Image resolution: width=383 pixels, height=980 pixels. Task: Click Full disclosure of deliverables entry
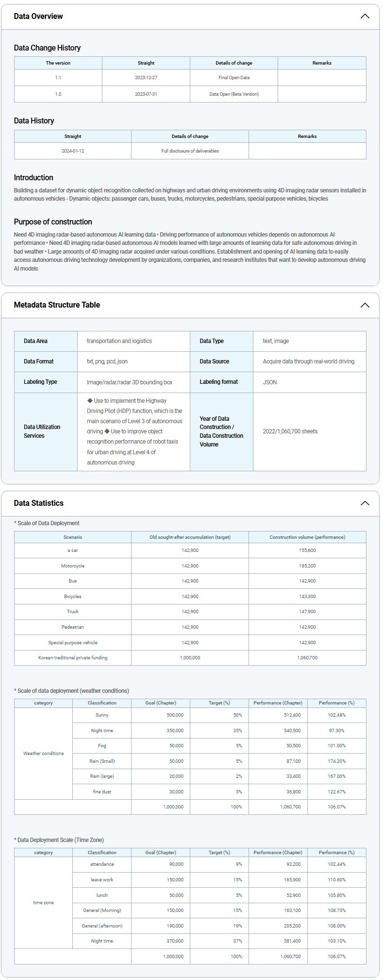(190, 151)
